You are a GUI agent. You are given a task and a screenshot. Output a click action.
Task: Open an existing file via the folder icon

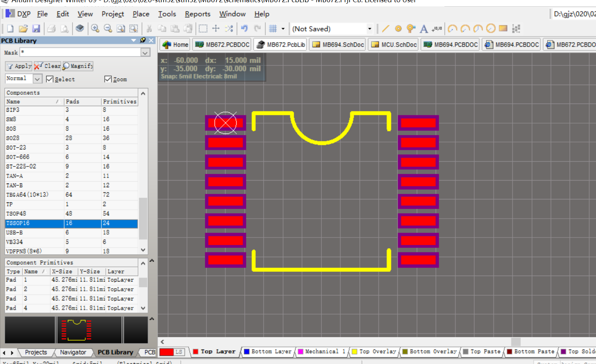23,28
